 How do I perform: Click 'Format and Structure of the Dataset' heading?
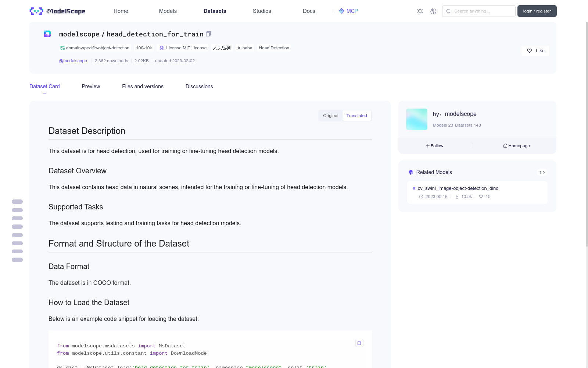[x=119, y=244]
